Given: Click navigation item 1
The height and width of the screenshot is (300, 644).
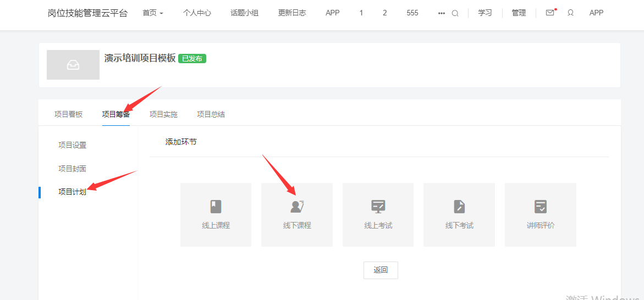Looking at the screenshot, I should tap(361, 13).
